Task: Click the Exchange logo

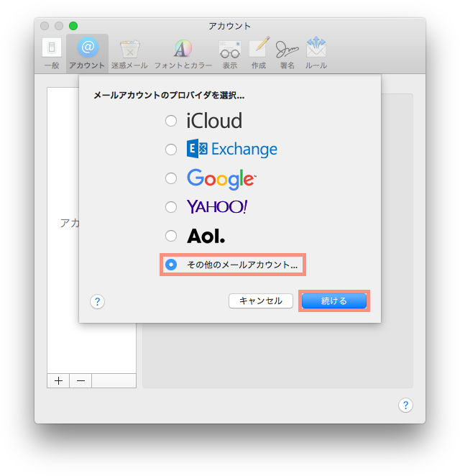Action: [232, 149]
